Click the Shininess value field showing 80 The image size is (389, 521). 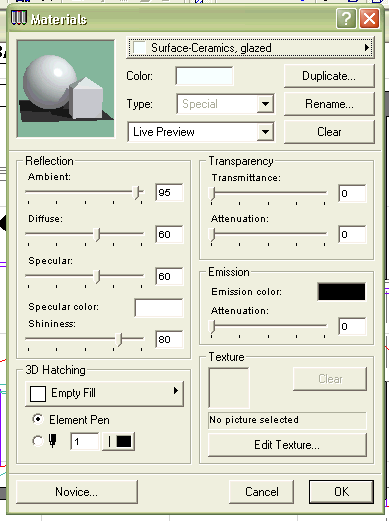(x=169, y=339)
